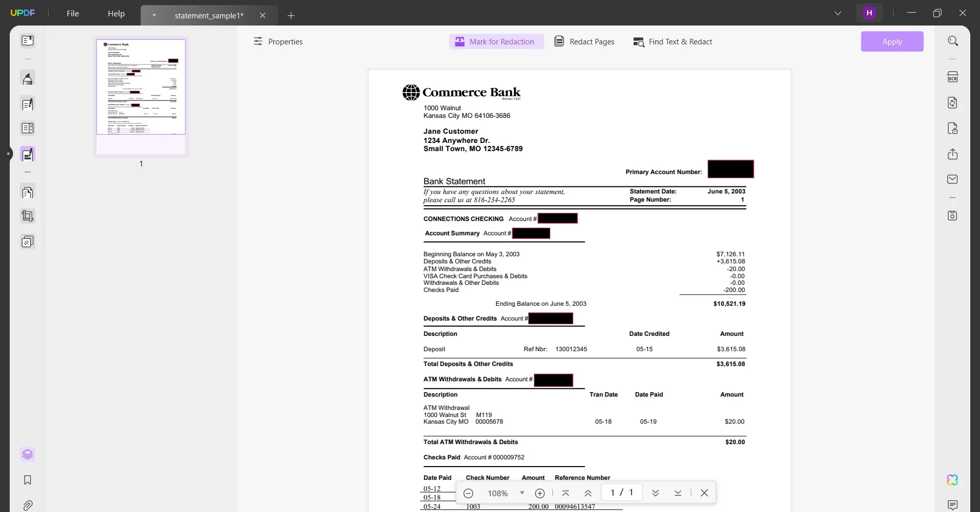The image size is (980, 512).
Task: Select page 1 thumbnail
Action: click(x=141, y=96)
